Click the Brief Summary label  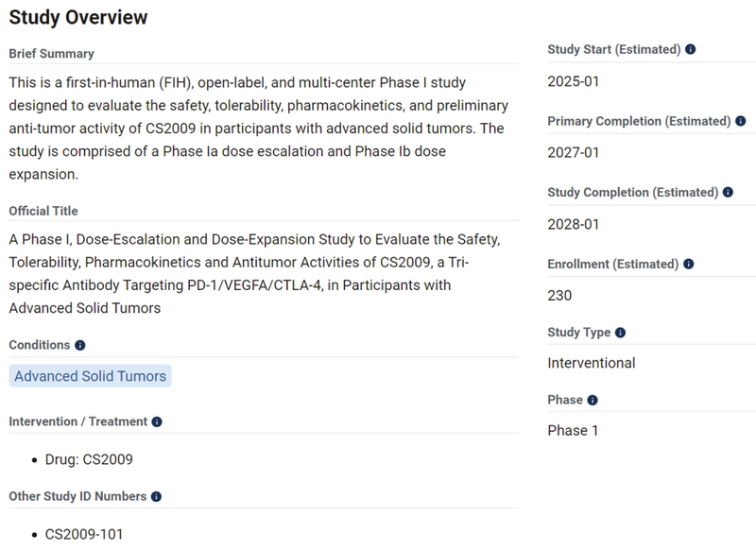[x=51, y=54]
